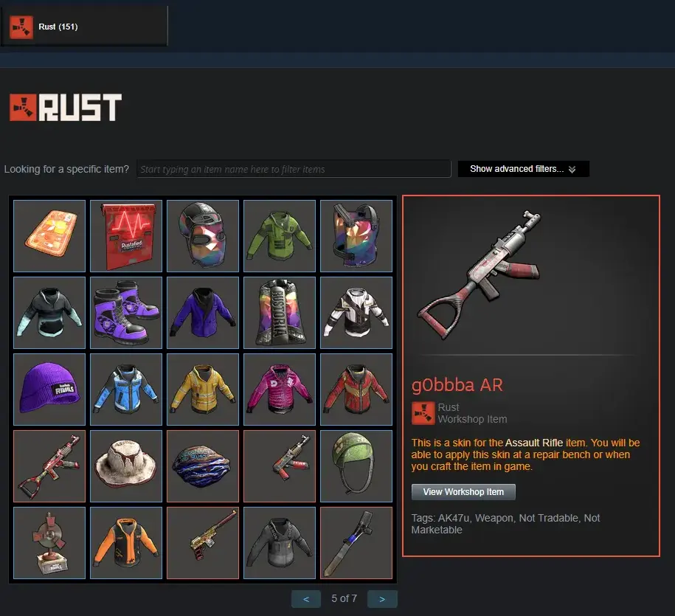Go to the next inventory page

point(382,599)
